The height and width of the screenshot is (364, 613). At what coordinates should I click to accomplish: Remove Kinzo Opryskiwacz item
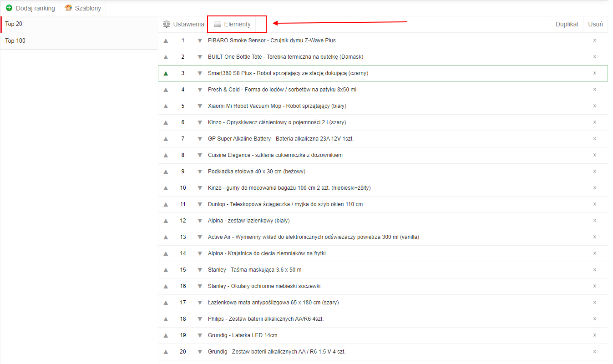(594, 122)
